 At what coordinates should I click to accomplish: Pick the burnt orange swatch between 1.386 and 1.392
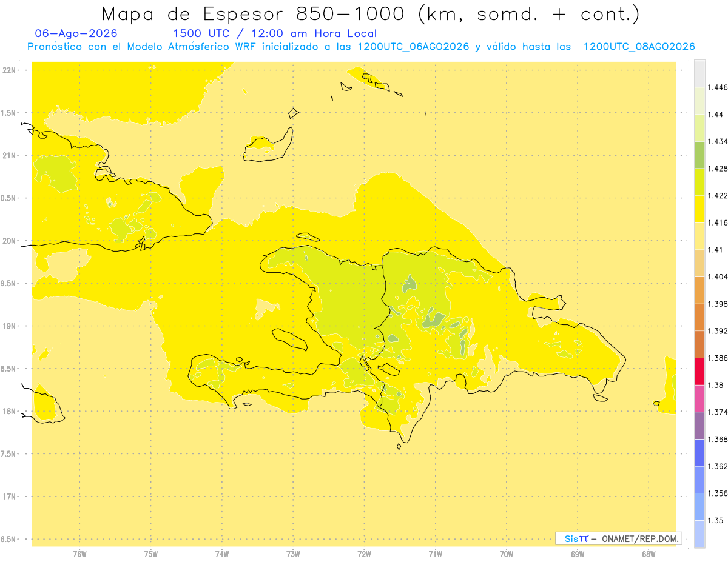click(x=699, y=344)
